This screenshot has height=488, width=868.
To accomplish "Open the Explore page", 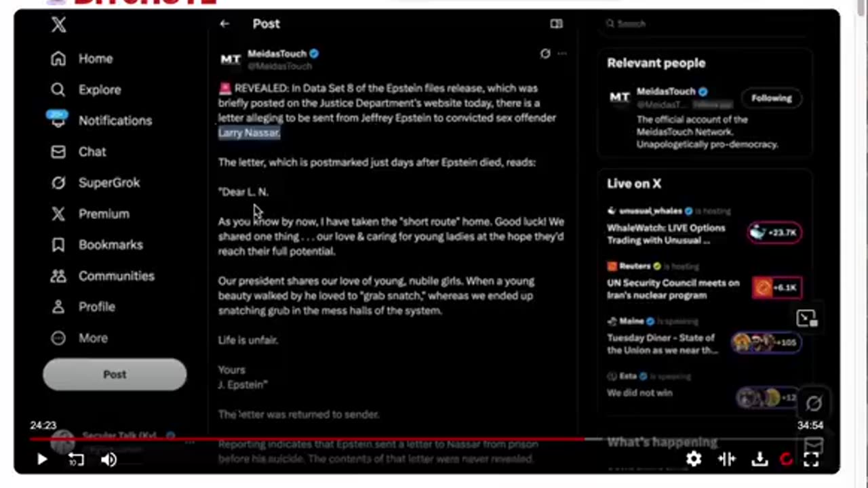I will 58,89.
